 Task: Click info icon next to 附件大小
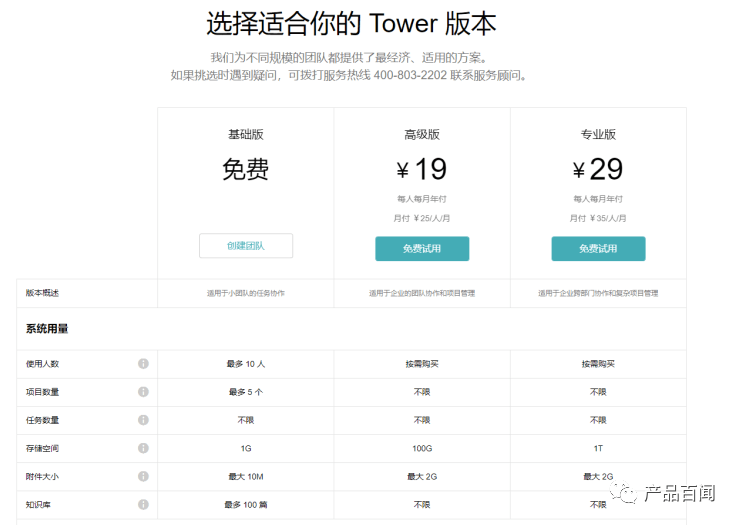(x=143, y=476)
